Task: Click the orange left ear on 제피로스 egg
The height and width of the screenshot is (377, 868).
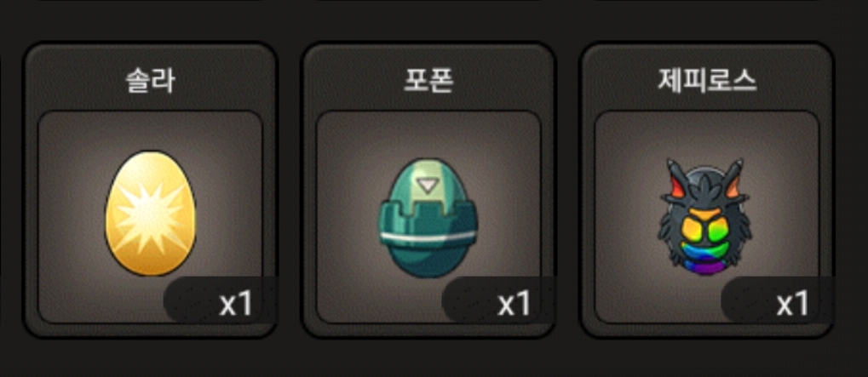Action: point(671,190)
